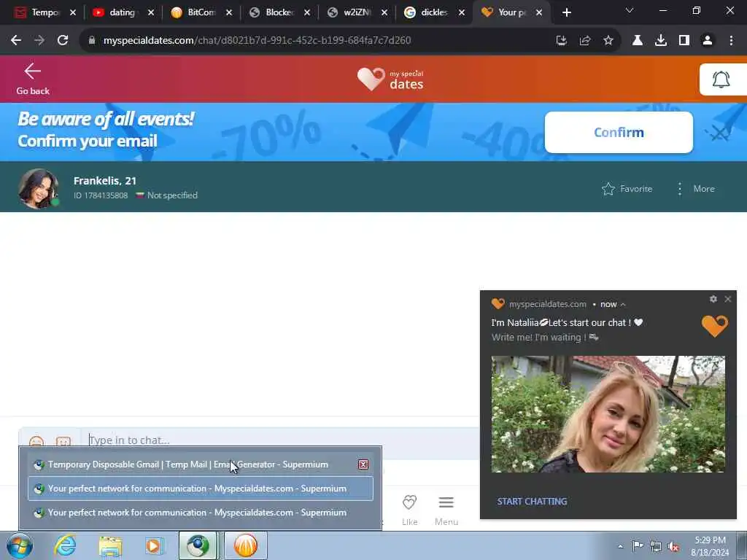Open the notifications bell
The height and width of the screenshot is (560, 747).
tap(721, 79)
